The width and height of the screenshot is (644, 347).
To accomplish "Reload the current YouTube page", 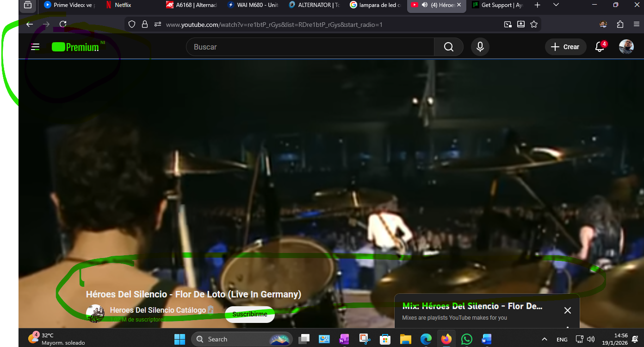I will click(x=63, y=24).
